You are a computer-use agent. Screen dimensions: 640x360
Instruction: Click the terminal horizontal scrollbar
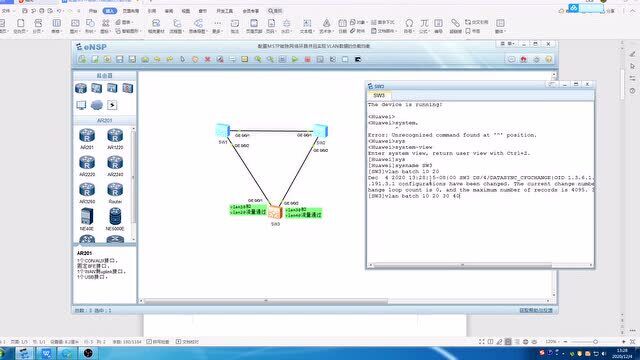[x=480, y=265]
